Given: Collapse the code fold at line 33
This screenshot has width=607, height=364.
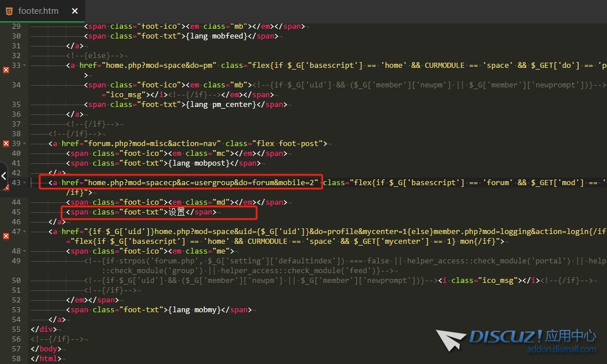Looking at the screenshot, I should 24,66.
